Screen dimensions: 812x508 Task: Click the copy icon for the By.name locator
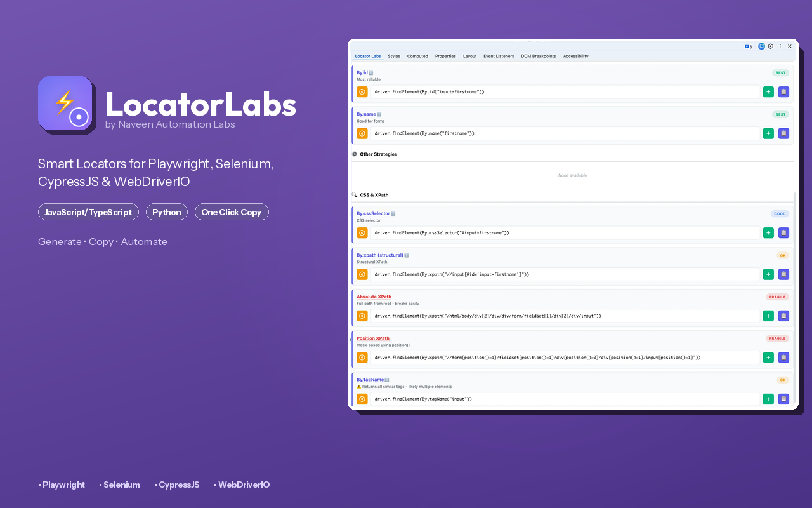pyautogui.click(x=783, y=133)
